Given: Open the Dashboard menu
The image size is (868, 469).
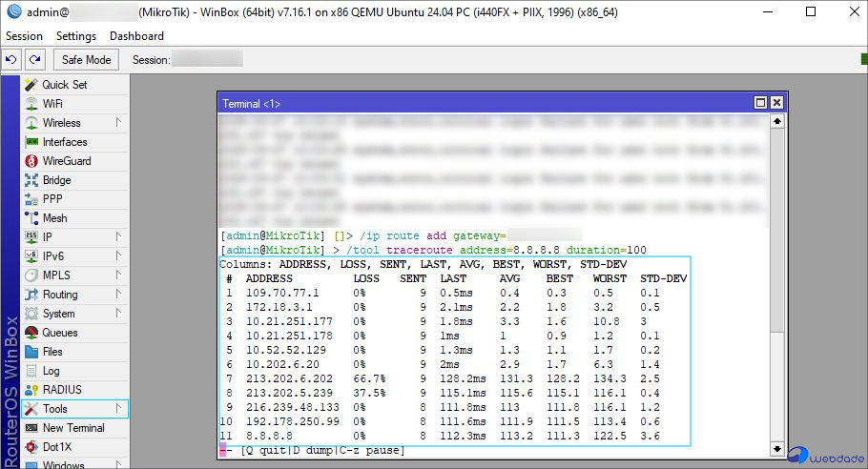Looking at the screenshot, I should coord(136,36).
